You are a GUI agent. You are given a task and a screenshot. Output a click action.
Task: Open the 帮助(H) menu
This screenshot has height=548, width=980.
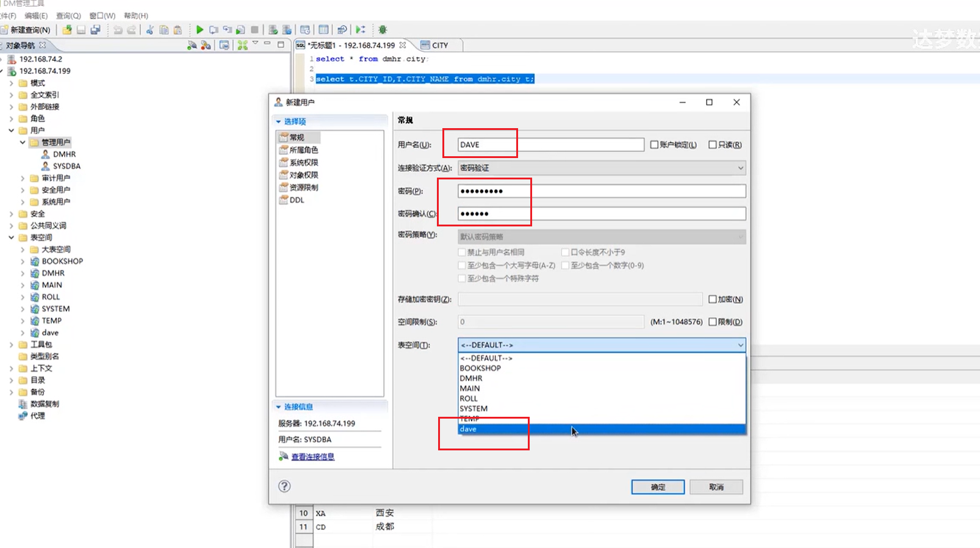pyautogui.click(x=136, y=15)
